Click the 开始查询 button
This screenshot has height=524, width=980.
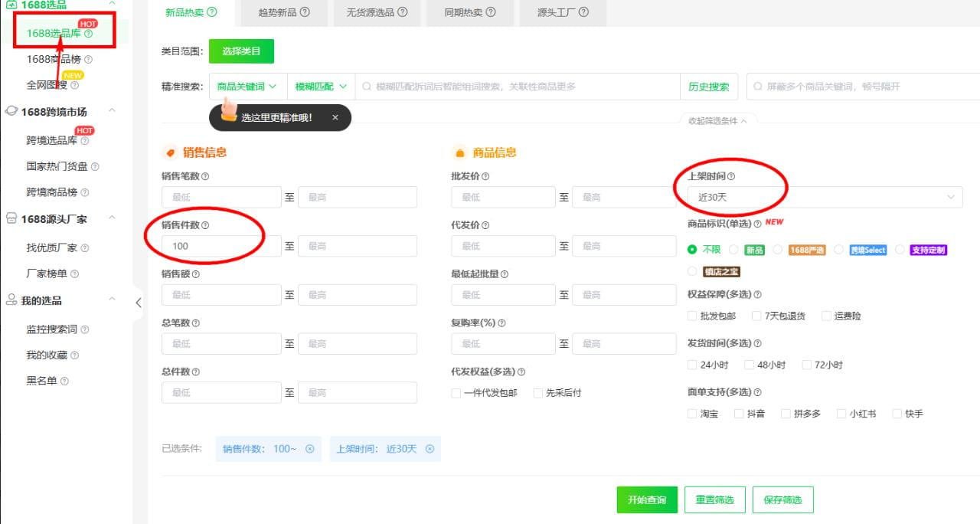pyautogui.click(x=646, y=499)
